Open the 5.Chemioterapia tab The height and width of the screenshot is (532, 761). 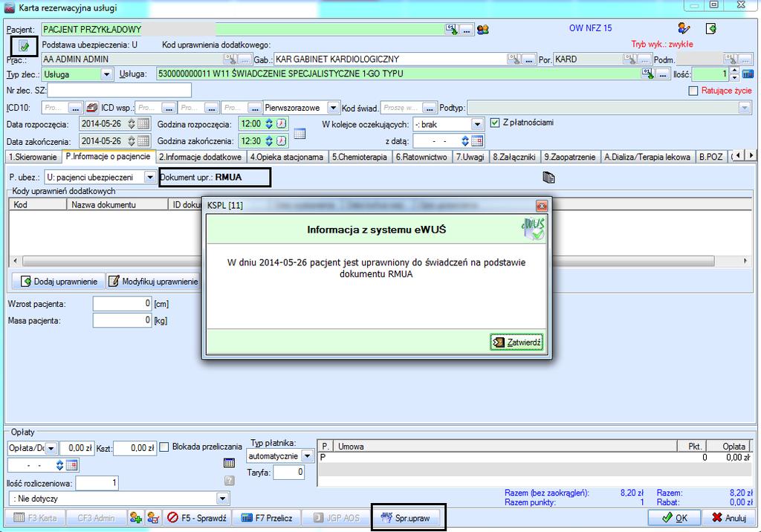pos(360,157)
